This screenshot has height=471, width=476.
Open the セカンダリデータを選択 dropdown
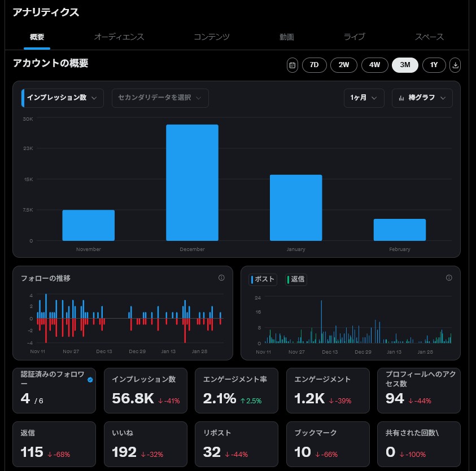[x=160, y=98]
